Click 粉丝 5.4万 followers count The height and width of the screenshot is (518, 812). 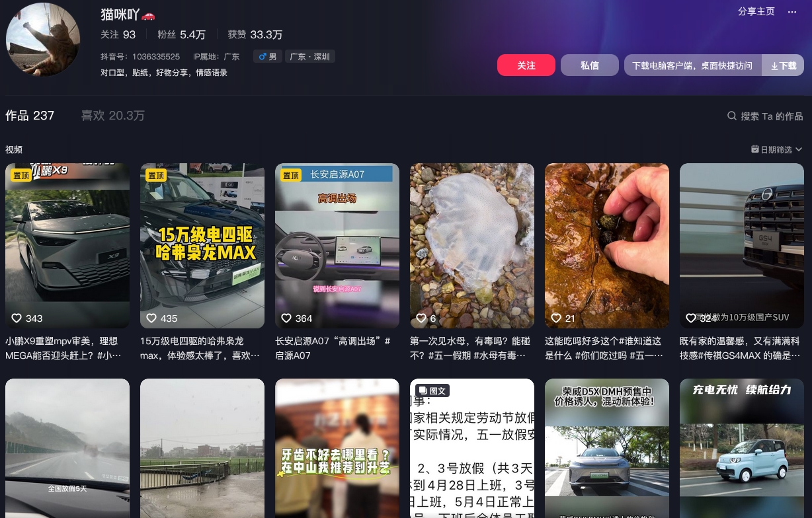pos(181,34)
